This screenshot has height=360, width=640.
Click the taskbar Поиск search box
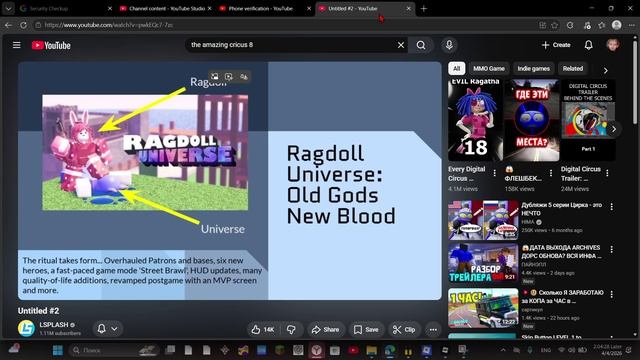tap(114, 350)
